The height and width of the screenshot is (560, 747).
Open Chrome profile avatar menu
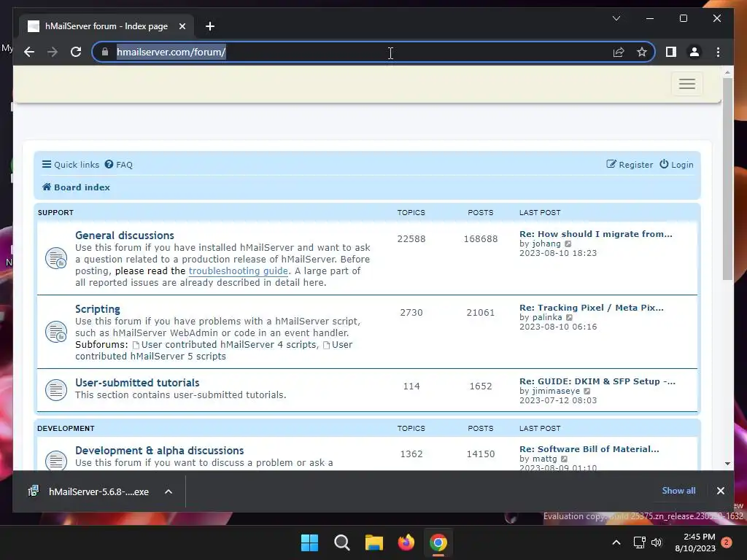pyautogui.click(x=694, y=52)
